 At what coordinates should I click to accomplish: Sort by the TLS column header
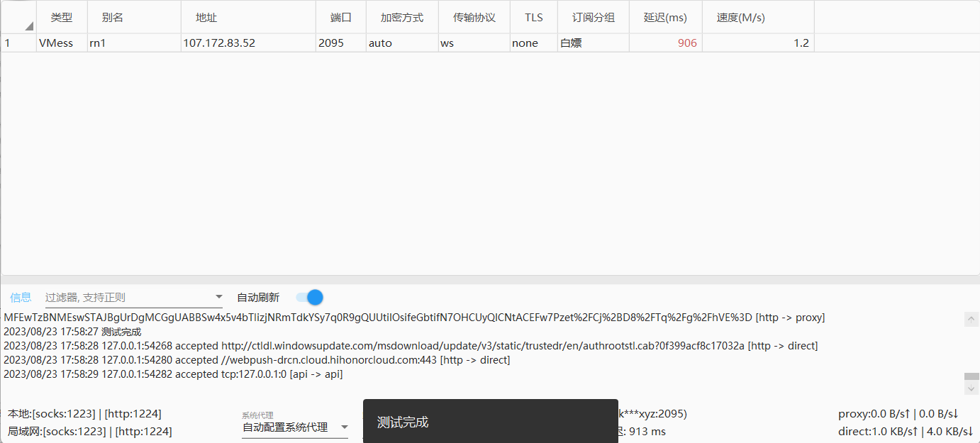533,18
